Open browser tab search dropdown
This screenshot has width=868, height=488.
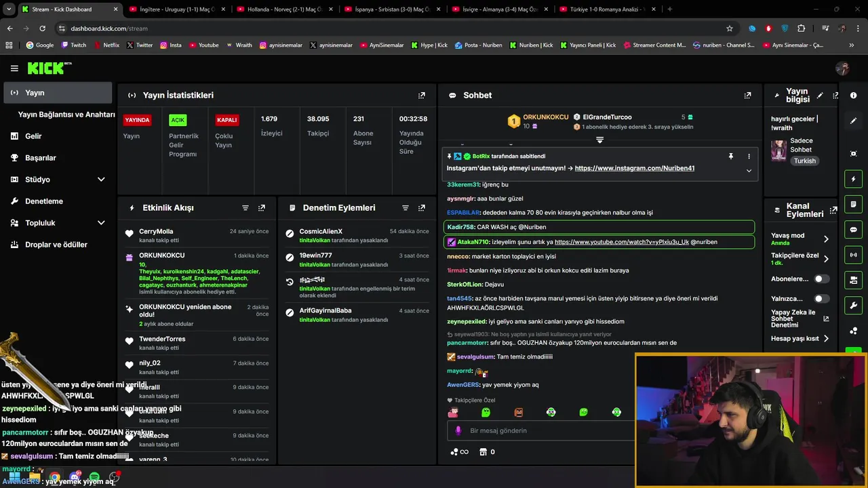coord(8,9)
